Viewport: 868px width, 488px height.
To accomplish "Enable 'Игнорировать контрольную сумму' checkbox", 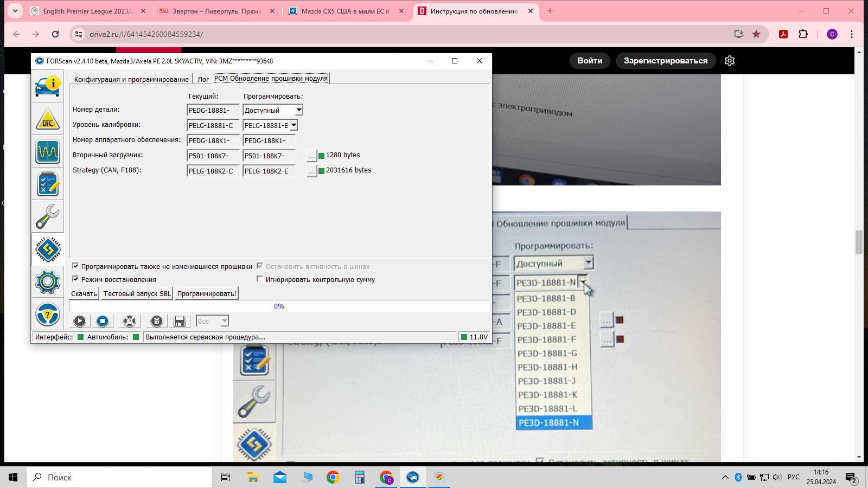I will [x=260, y=279].
